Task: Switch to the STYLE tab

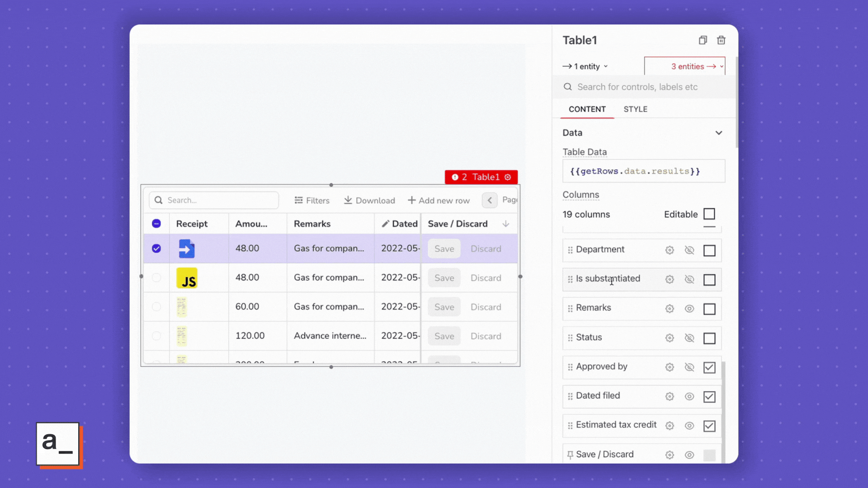Action: pos(635,109)
